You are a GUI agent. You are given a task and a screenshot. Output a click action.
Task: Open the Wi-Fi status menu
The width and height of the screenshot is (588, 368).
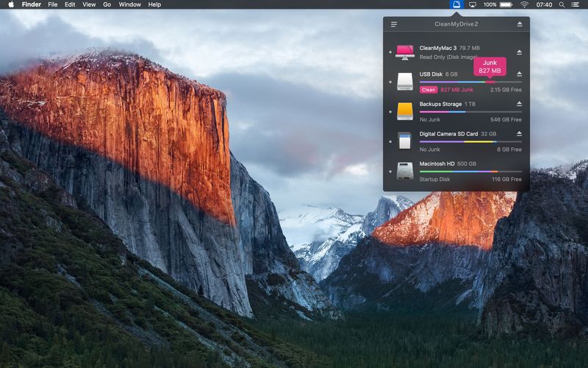(524, 4)
